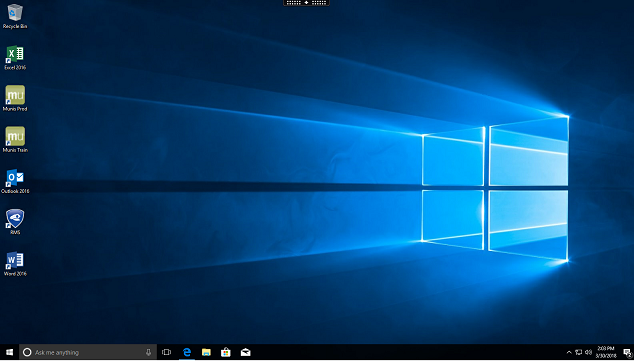The height and width of the screenshot is (361, 634).
Task: Select the Recycle Bin desktop icon
Action: pyautogui.click(x=15, y=16)
